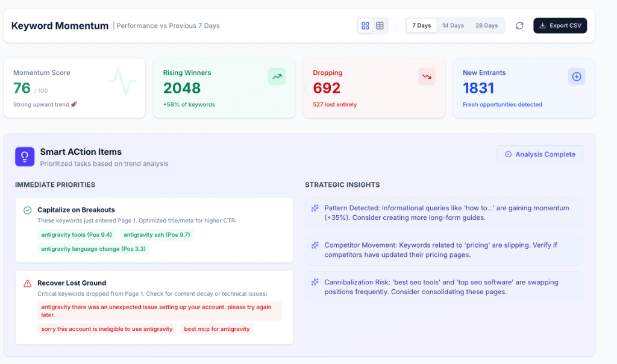Click the lightbulb icon beside Smart ACtion Items
The height and width of the screenshot is (364, 617).
24,156
